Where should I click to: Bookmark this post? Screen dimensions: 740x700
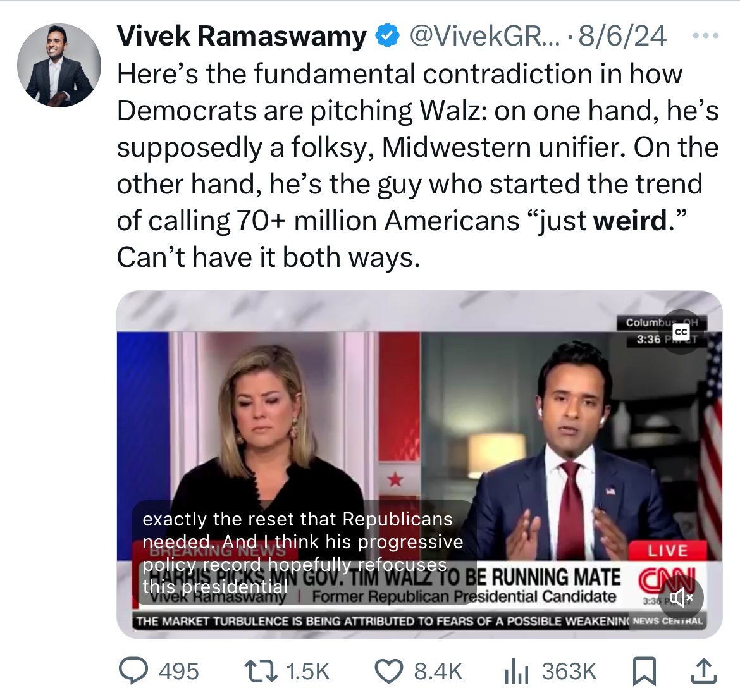tap(644, 671)
